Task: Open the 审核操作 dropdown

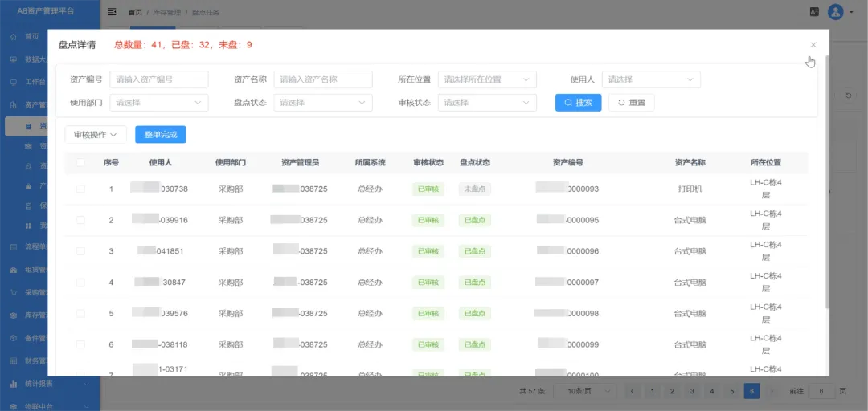Action: (96, 134)
